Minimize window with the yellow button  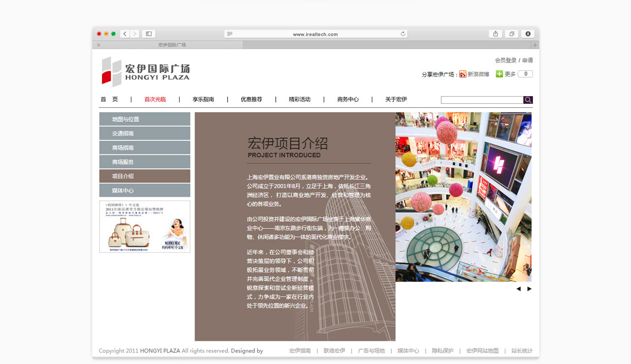click(106, 34)
